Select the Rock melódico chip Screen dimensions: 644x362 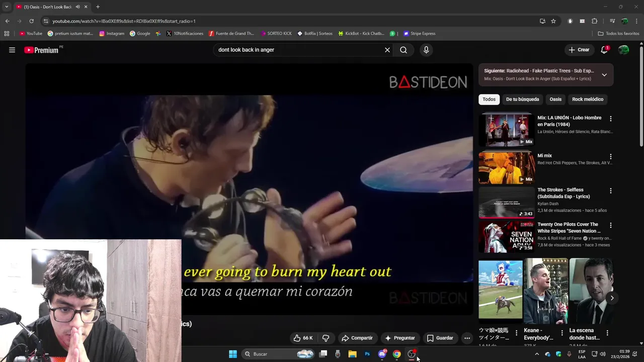[x=587, y=100]
